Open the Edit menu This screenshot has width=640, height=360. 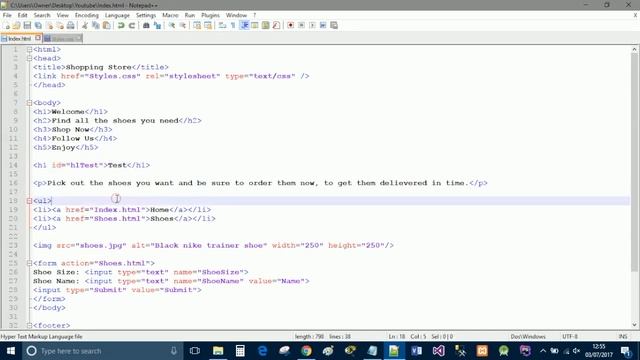point(22,15)
